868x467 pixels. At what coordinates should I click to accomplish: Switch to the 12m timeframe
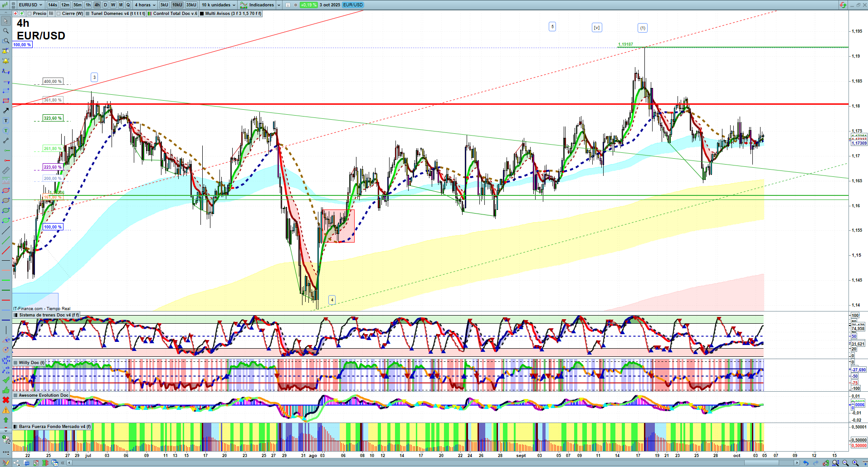pyautogui.click(x=65, y=5)
